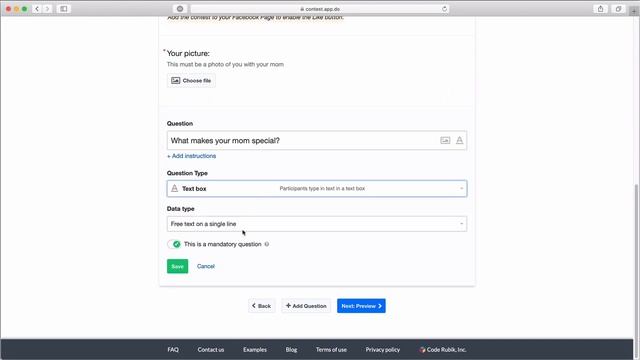Image resolution: width=640 pixels, height=360 pixels.
Task: Click the Cancel link
Action: [206, 266]
